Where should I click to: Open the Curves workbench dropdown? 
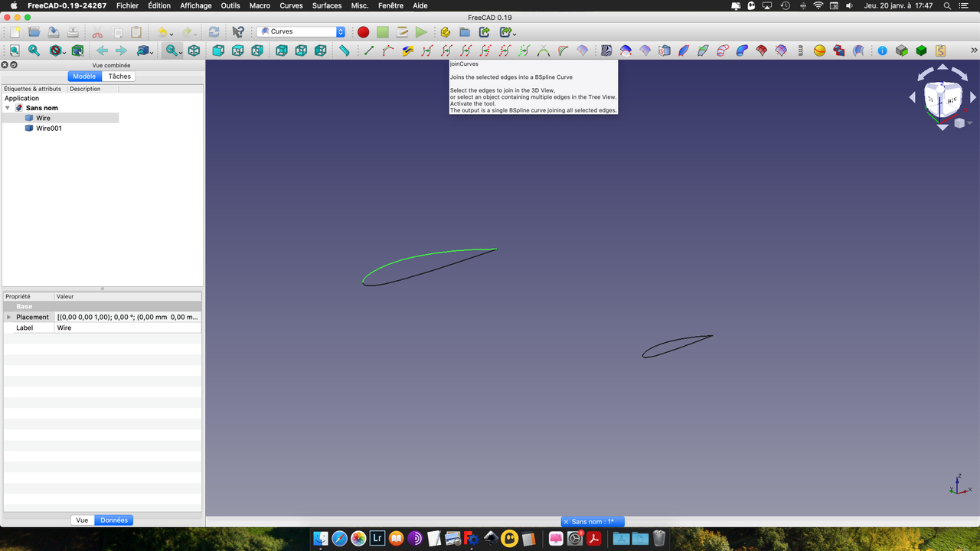[301, 32]
